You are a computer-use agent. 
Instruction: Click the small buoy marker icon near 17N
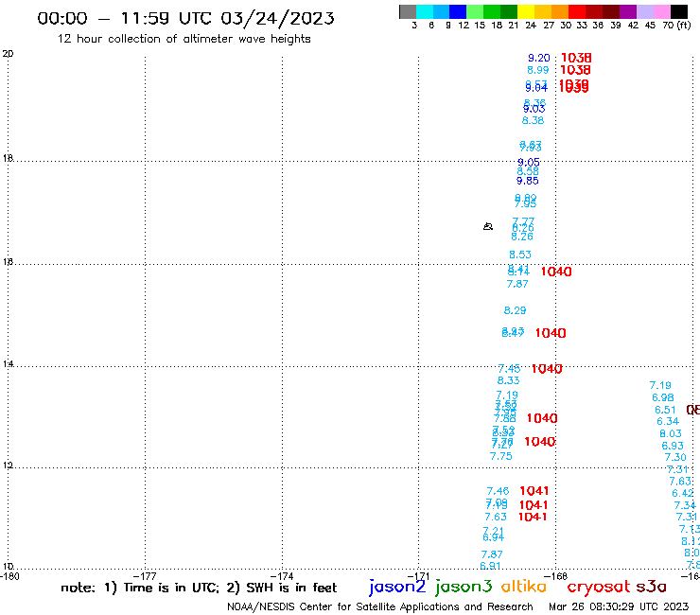coord(488,226)
